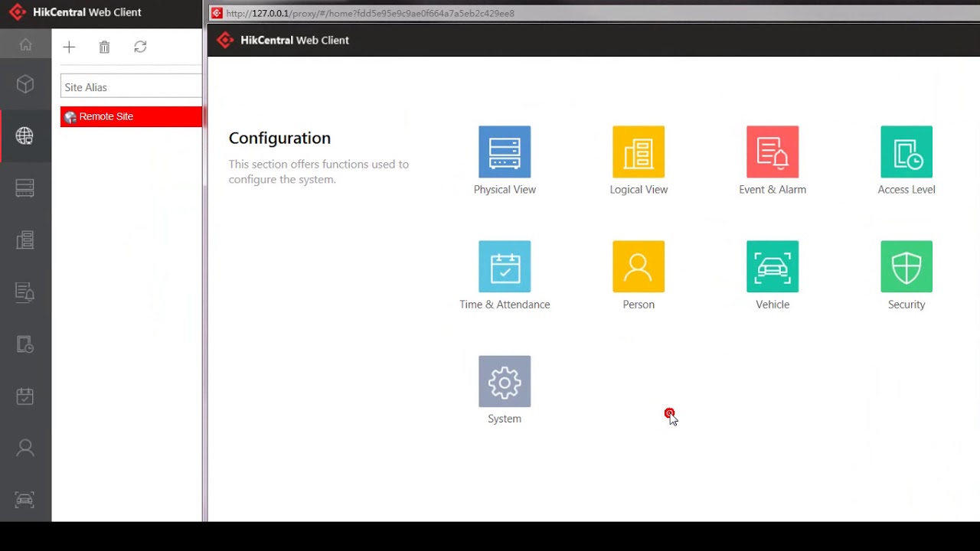
Task: Open Time & Attendance from sidebar
Action: 25,396
